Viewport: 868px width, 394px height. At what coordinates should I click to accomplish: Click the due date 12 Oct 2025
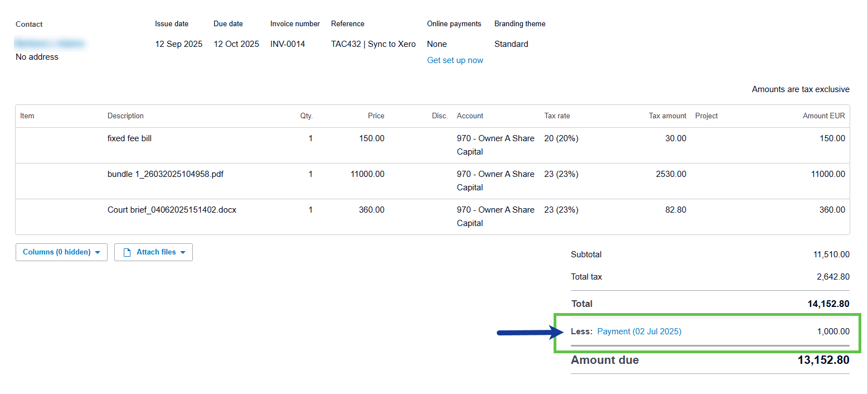236,44
